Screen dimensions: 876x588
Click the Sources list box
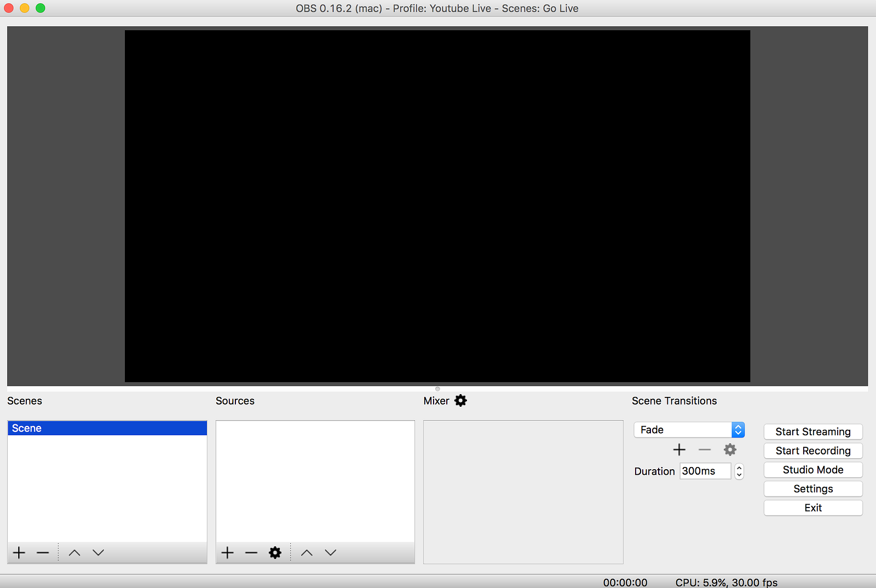315,481
